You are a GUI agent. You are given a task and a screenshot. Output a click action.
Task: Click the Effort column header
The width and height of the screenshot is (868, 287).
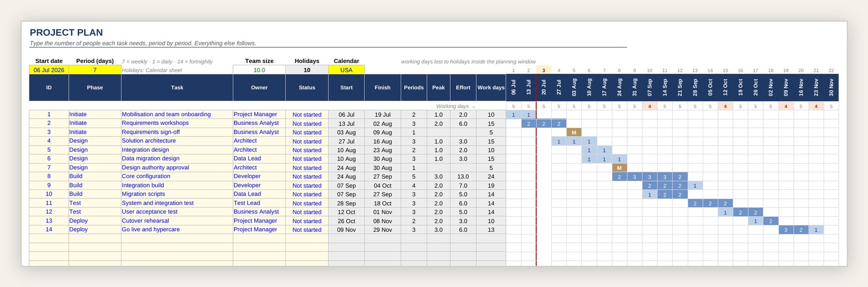[463, 87]
